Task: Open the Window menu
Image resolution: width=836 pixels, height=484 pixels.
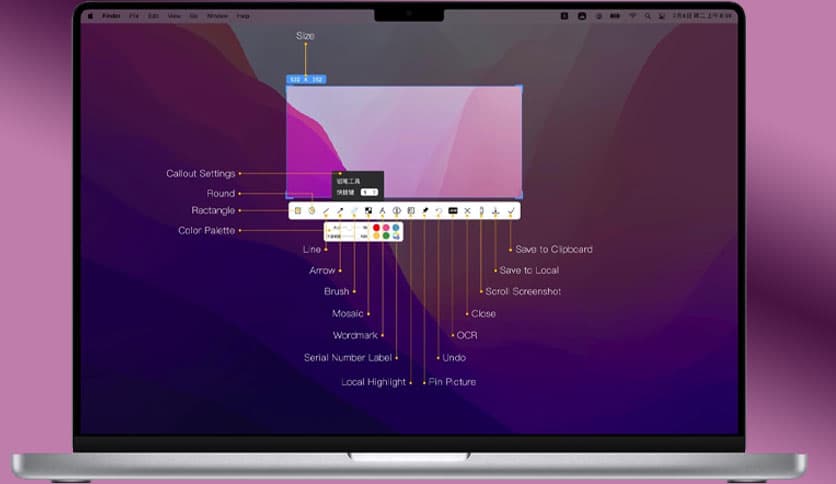Action: [217, 16]
